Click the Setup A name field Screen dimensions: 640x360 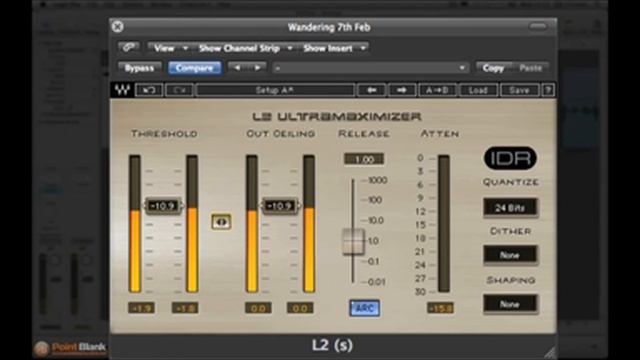(275, 90)
